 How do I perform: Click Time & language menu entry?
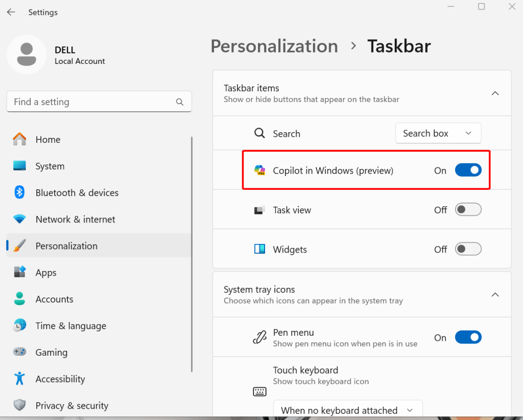[x=70, y=326]
